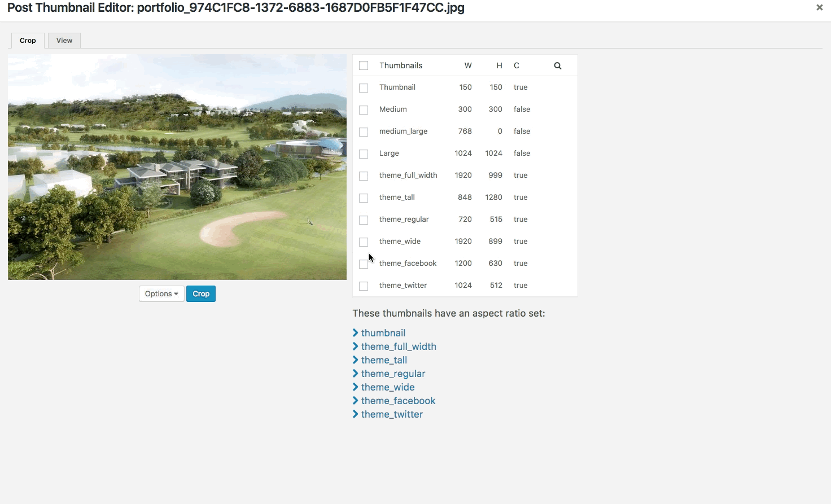Switch to the View tab
The image size is (831, 504).
click(x=64, y=41)
